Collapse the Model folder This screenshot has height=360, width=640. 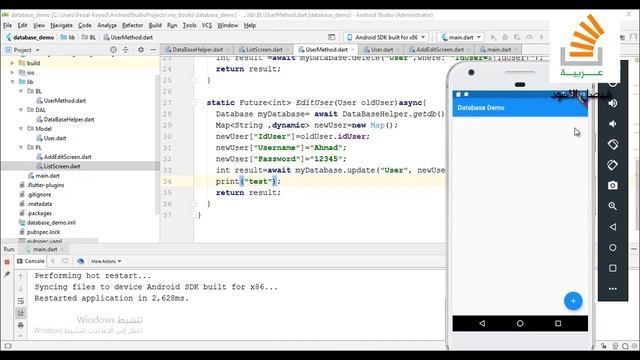[x=21, y=129]
